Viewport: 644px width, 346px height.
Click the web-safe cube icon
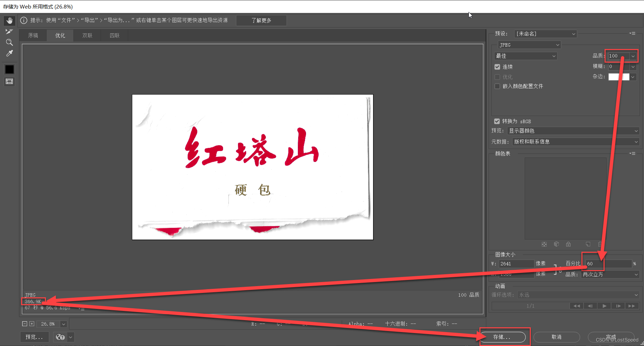pyautogui.click(x=557, y=244)
